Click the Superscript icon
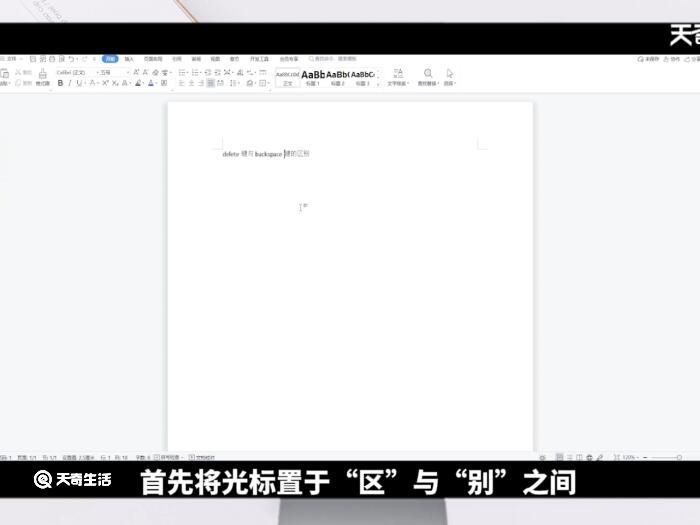This screenshot has width=700, height=525. tap(105, 83)
